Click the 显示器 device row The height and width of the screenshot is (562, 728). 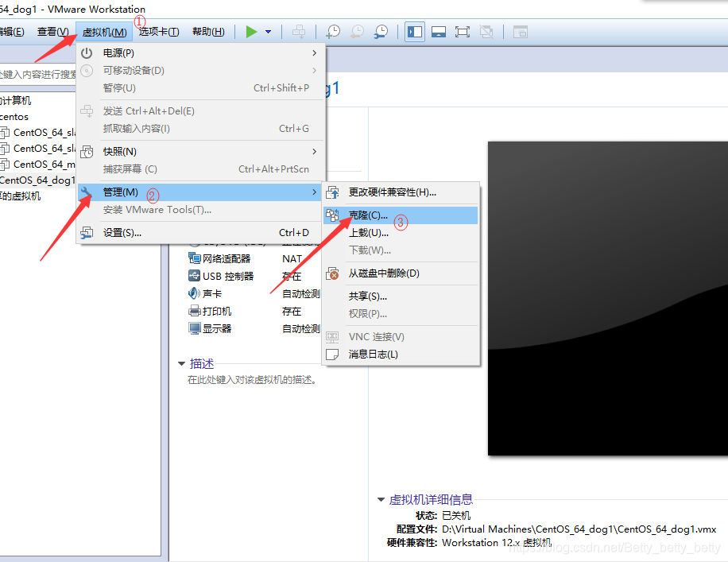click(254, 329)
